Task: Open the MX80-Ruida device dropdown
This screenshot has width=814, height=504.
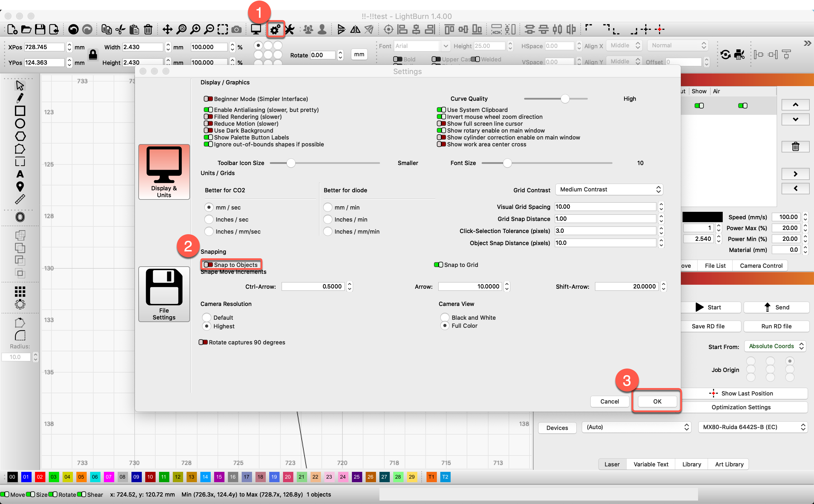Action: click(753, 427)
